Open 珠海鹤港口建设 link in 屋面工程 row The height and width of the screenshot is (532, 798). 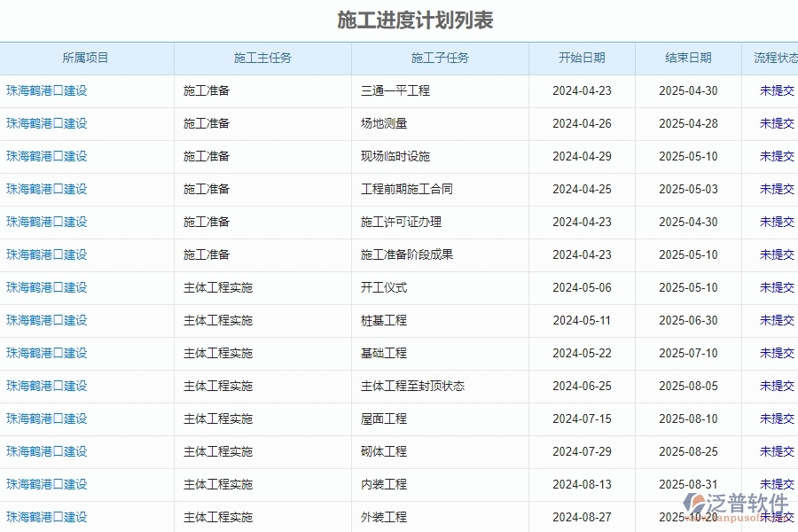42,419
